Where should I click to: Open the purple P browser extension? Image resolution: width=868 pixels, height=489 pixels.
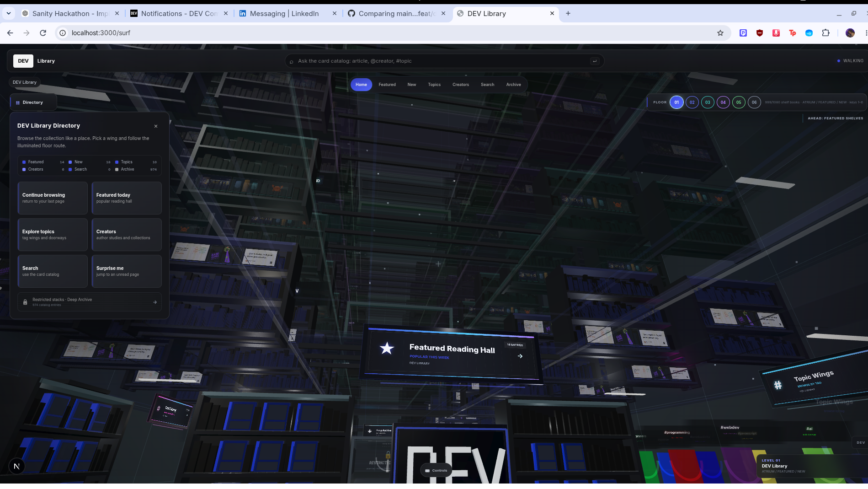click(x=743, y=33)
